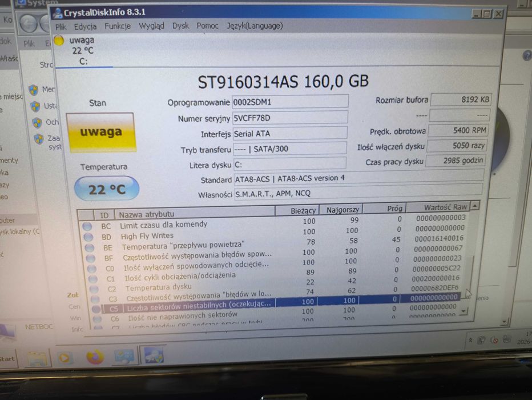Click the yellow status circle for drive C:
This screenshot has height=400, width=532.
(59, 40)
